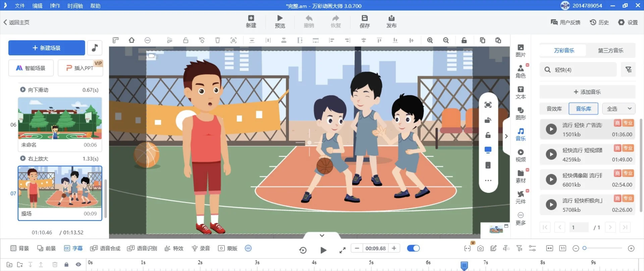Expand the minimap thumbnail corner button

(x=506, y=226)
